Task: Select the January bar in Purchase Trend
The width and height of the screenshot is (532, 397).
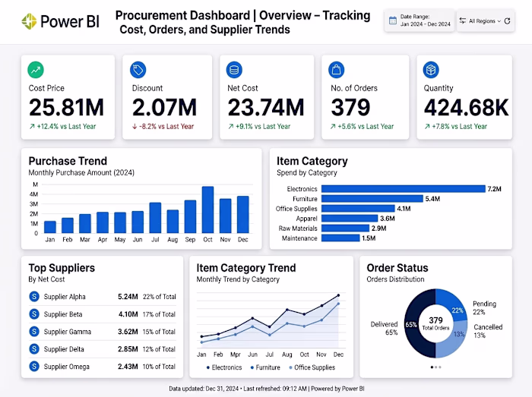Action: click(x=50, y=227)
